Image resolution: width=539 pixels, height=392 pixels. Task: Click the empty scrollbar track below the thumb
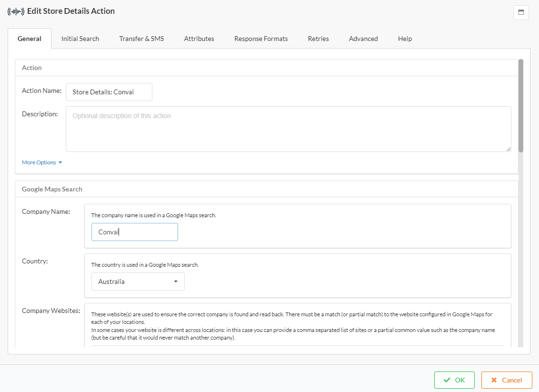point(521,248)
